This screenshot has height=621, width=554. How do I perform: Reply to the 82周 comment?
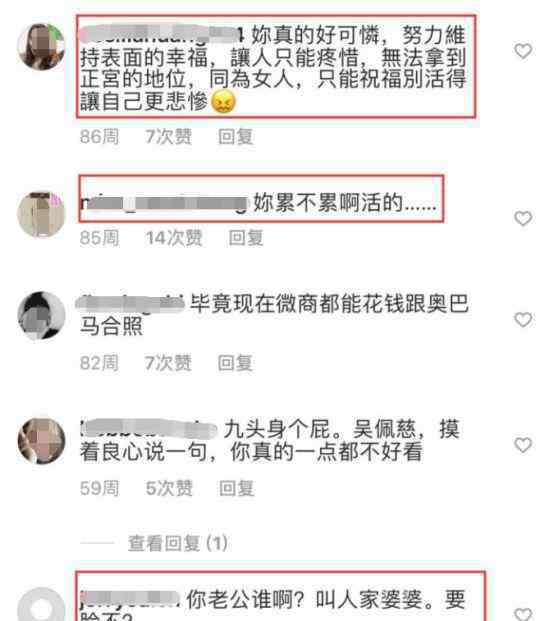235,363
